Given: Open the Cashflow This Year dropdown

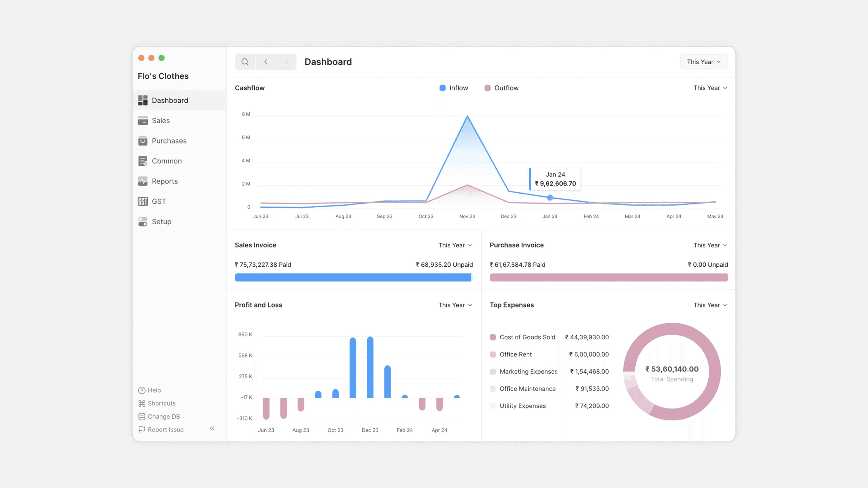Looking at the screenshot, I should point(710,88).
